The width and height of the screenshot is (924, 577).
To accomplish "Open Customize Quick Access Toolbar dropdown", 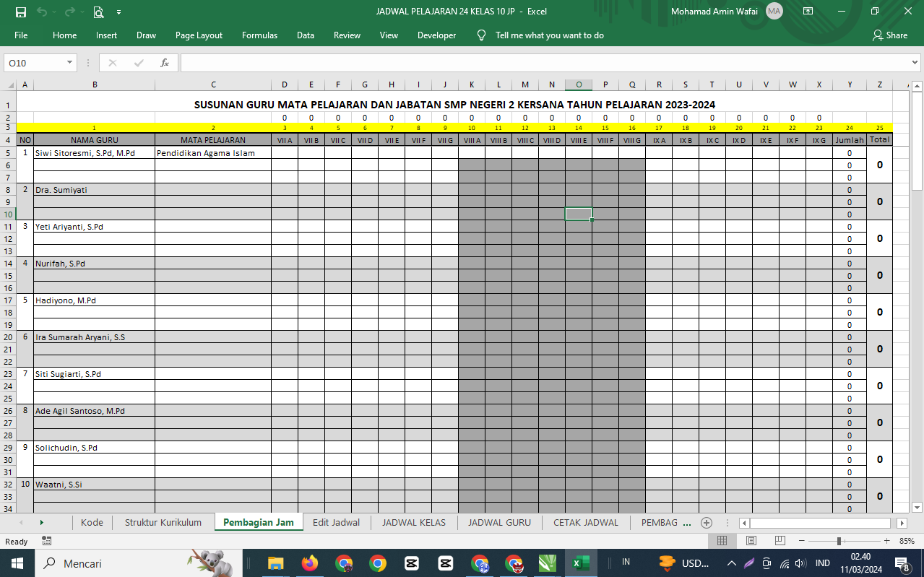I will pos(118,12).
